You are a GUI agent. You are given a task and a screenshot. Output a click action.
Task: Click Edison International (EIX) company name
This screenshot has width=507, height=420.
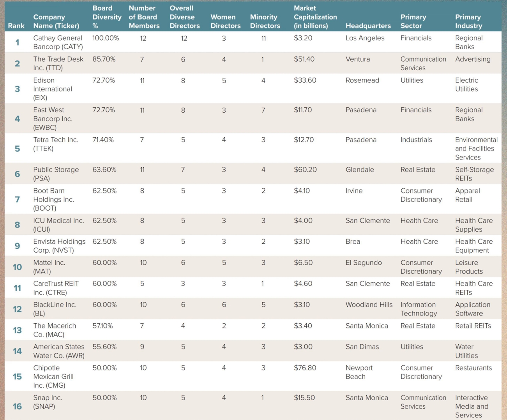tap(53, 89)
